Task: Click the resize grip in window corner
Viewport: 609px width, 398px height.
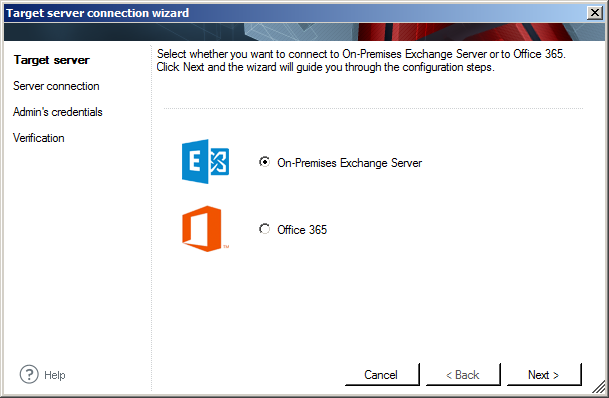Action: [599, 386]
